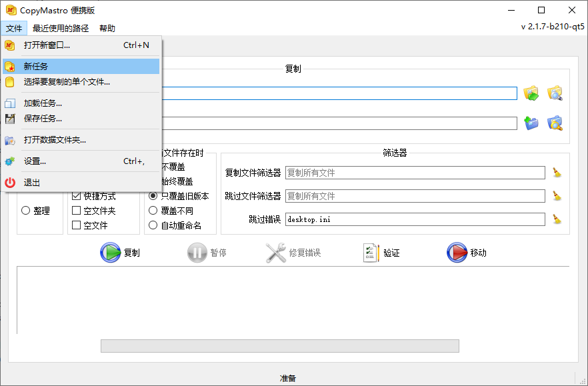
Task: Open the 最近使用的路径 menu
Action: click(x=61, y=28)
